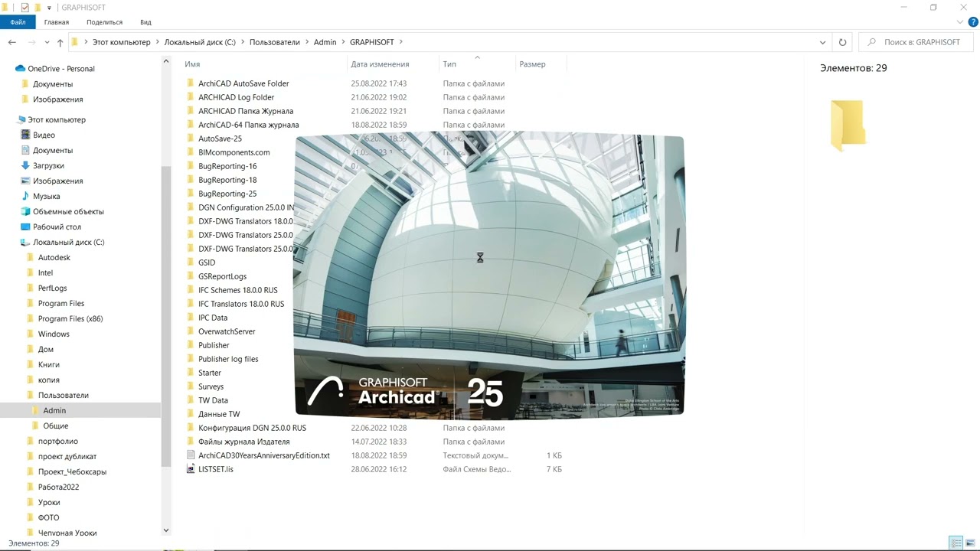Screen dimensions: 980x551
Task: Select the IFC Schemes 18.0.0 RUS folder
Action: [x=238, y=290]
